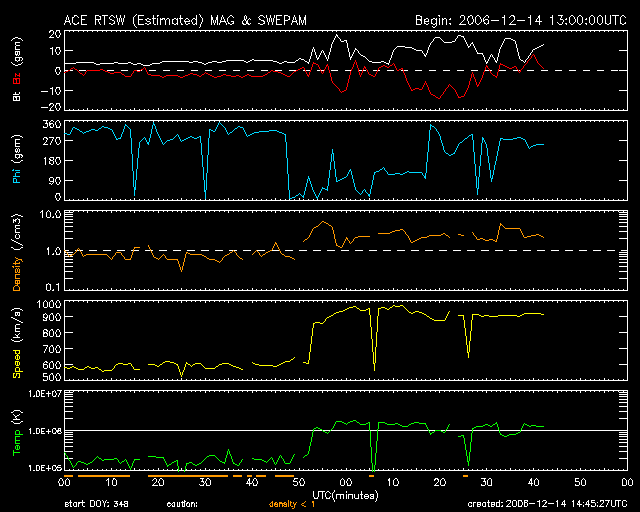Click the yellow "Speed" axis label
Image resolution: width=640 pixels, height=512 pixels.
pyautogui.click(x=17, y=364)
